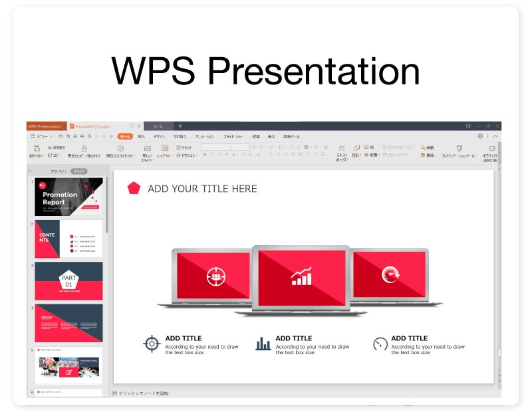
Task: Click the Search (検索) magnifier icon
Action: 423,148
